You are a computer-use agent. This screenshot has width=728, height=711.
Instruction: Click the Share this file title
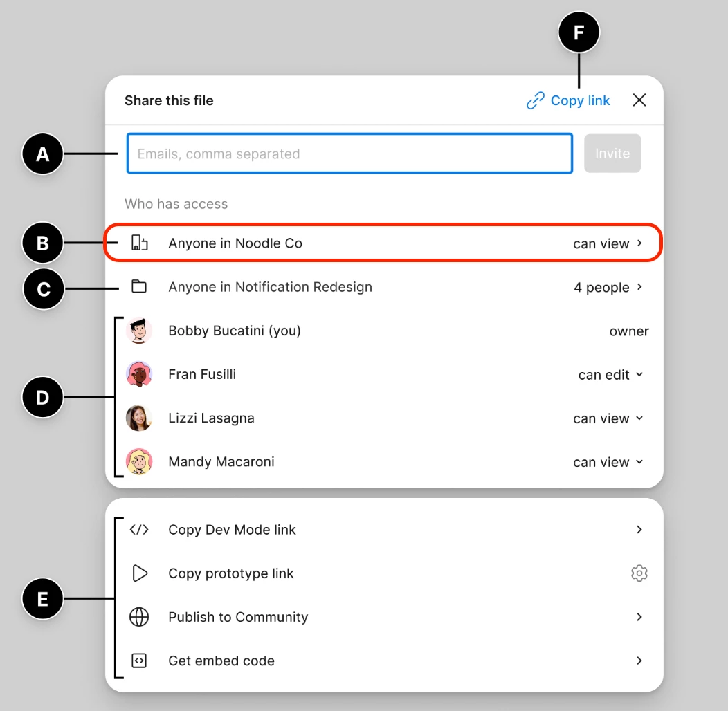pos(169,100)
